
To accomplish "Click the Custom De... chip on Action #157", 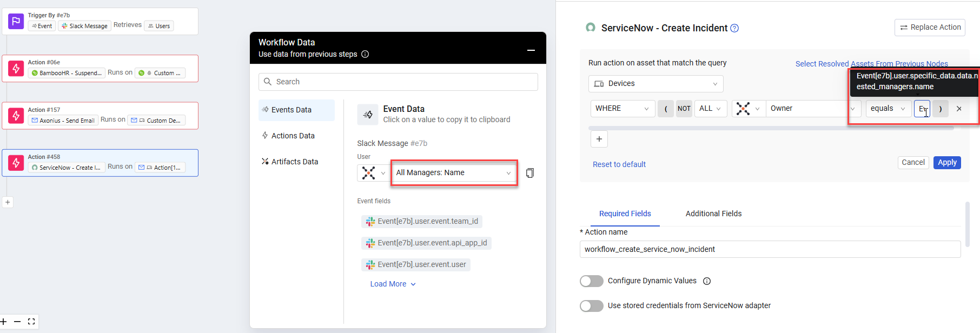I will pos(156,121).
